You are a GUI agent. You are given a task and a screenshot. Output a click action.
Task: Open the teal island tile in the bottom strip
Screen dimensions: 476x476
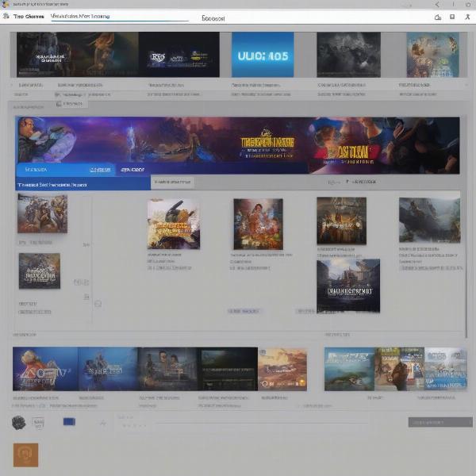pos(349,369)
